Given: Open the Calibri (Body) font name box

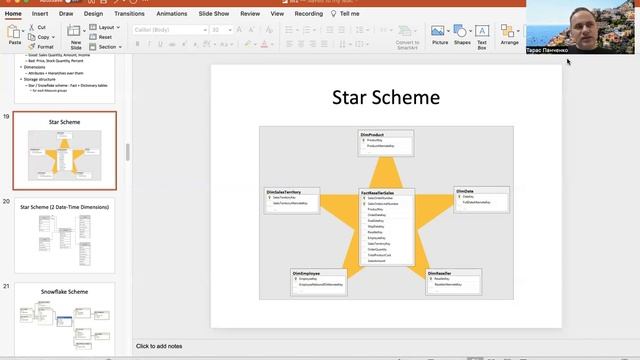Looking at the screenshot, I should point(170,30).
